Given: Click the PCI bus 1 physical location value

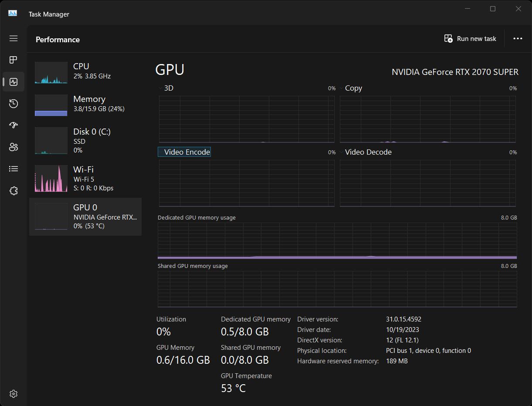Looking at the screenshot, I should [x=428, y=351].
